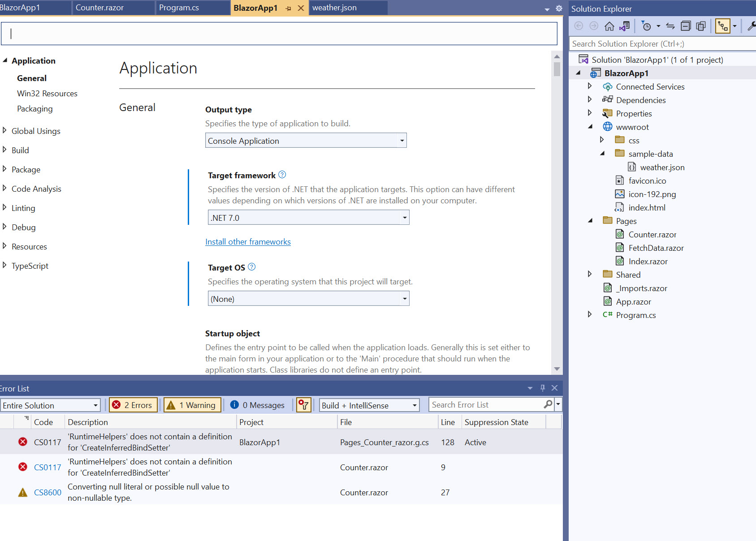Click the Target OS help question icon
756x541 pixels.
251,267
